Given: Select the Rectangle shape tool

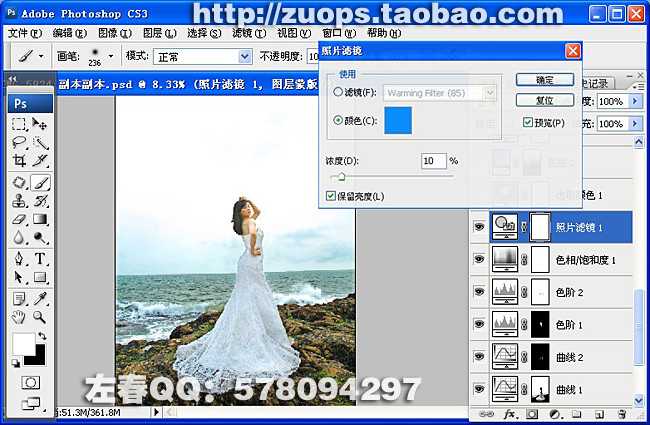Looking at the screenshot, I should pos(40,277).
